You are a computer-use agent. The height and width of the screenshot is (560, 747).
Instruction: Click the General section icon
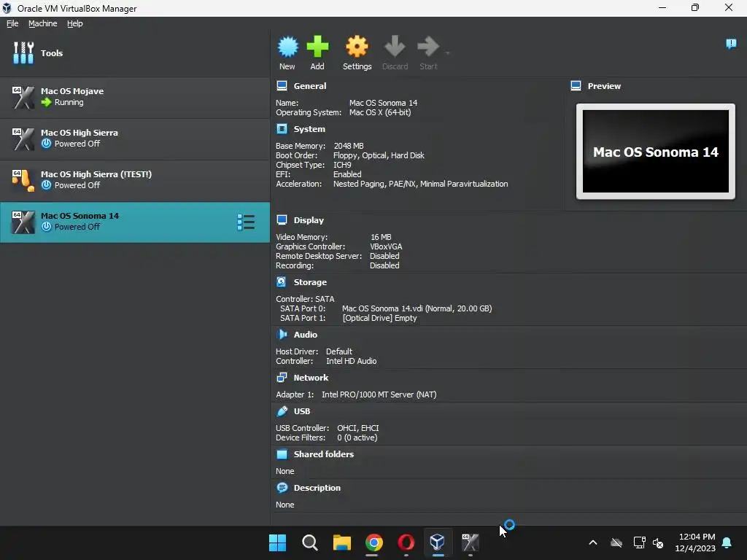tap(282, 86)
